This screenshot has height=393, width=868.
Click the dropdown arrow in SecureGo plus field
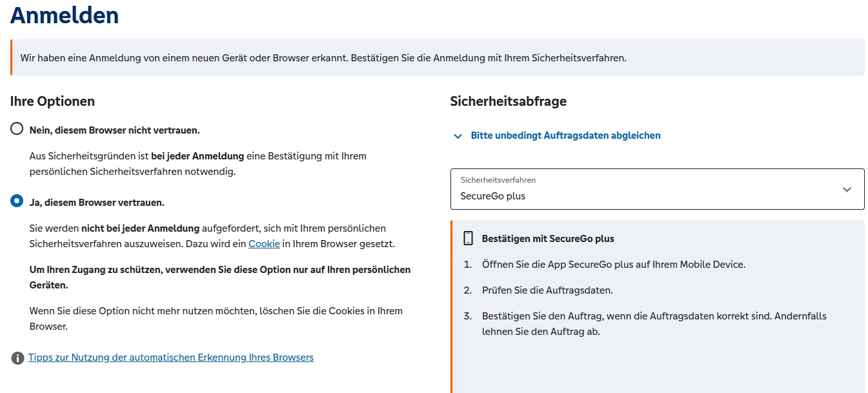847,190
